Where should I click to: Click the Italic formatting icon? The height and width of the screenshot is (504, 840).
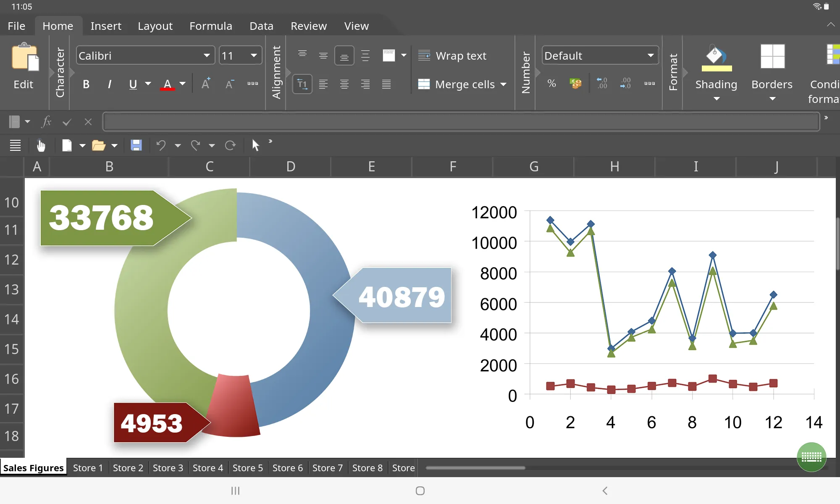pos(109,84)
